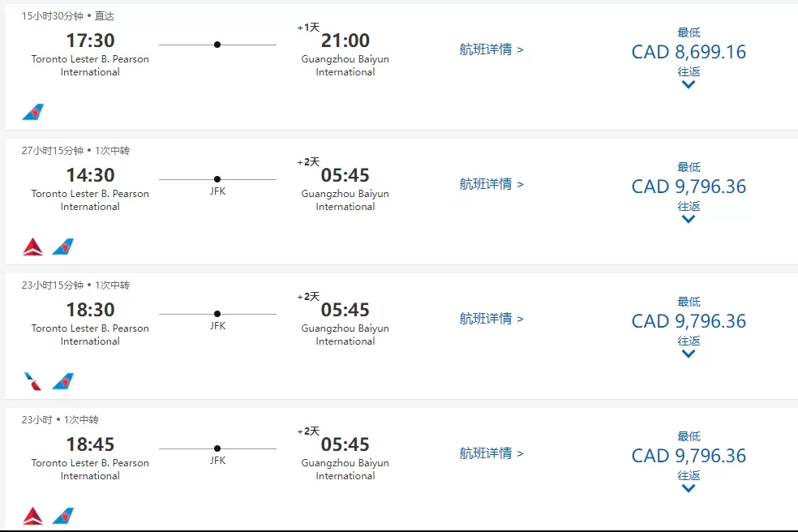798x532 pixels.
Task: Click JFK stop dot on 18:45 flight
Action: click(217, 448)
